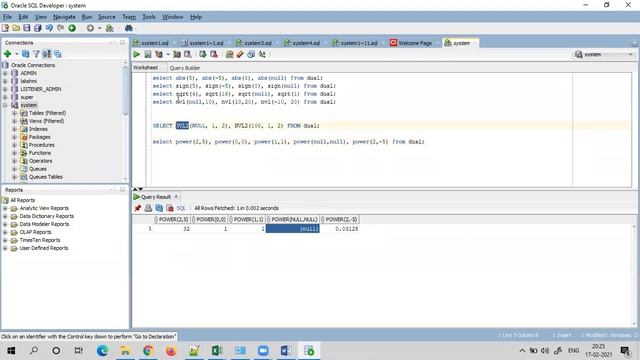Pin the Query Result with the red pin
This screenshot has height=360, width=640.
138,208
